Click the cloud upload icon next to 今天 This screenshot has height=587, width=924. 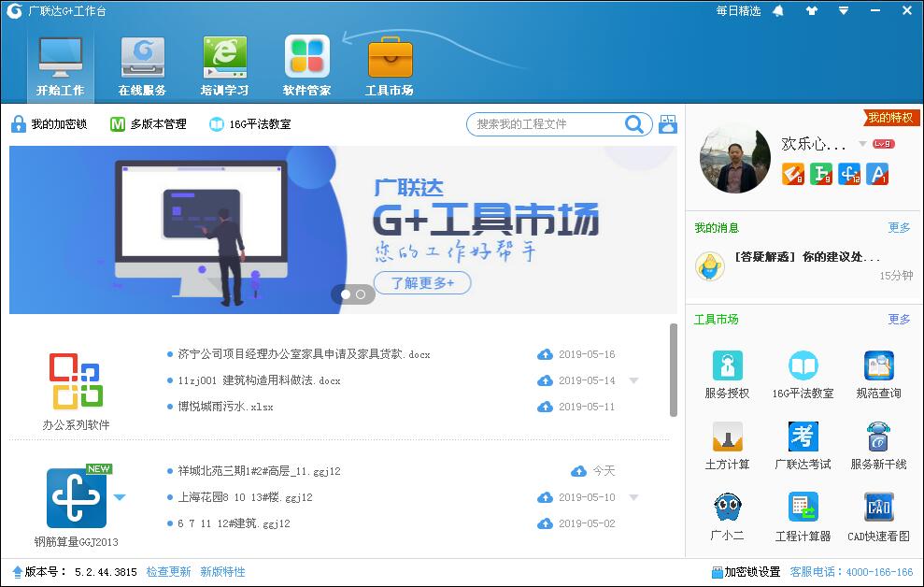pos(578,471)
